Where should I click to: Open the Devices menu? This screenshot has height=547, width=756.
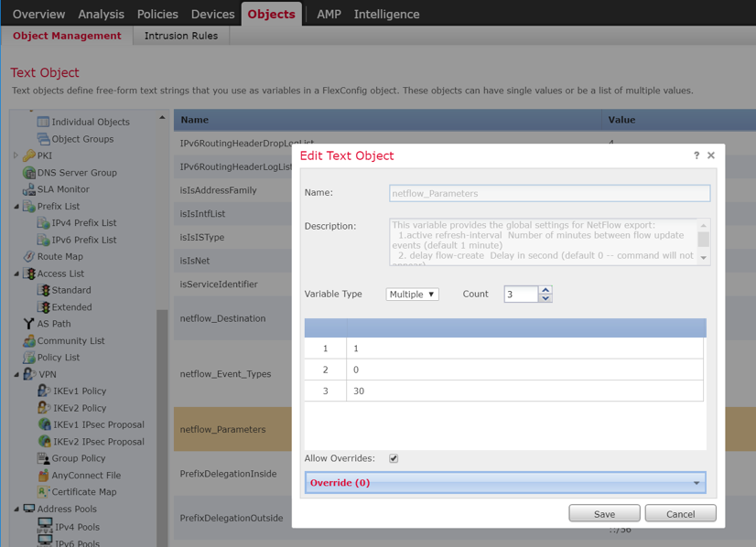[x=212, y=14]
